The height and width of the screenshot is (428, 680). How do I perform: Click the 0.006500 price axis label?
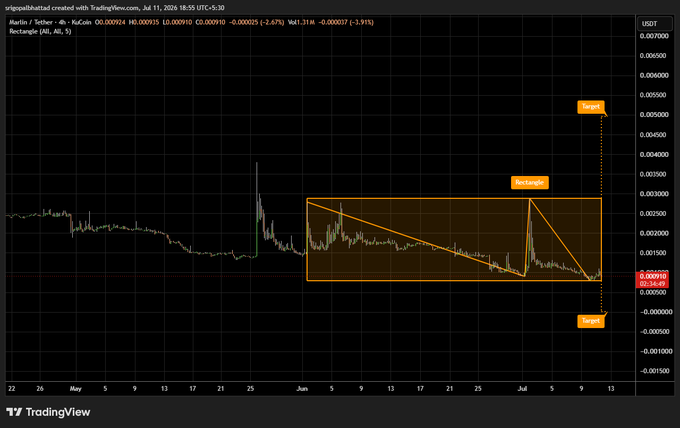coord(654,56)
